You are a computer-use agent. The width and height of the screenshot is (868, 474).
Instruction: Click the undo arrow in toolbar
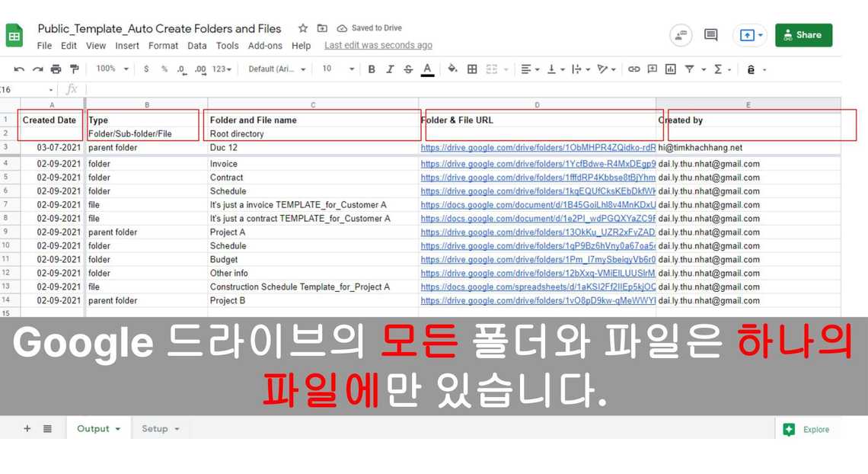19,69
